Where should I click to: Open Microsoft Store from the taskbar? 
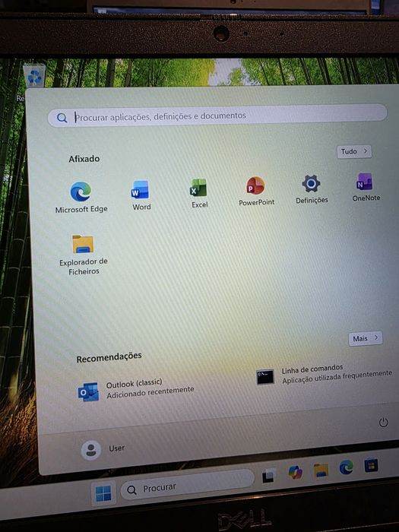tap(371, 465)
